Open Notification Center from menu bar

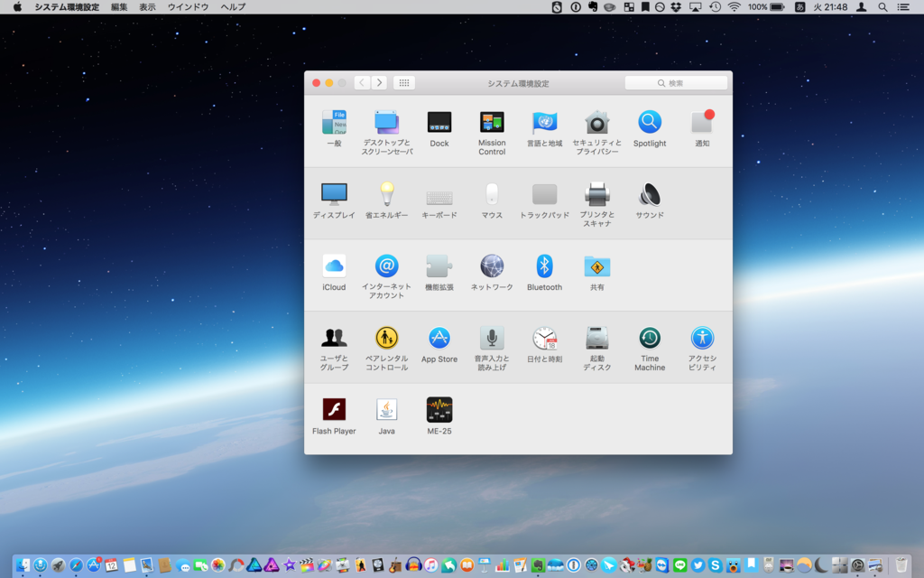point(902,7)
